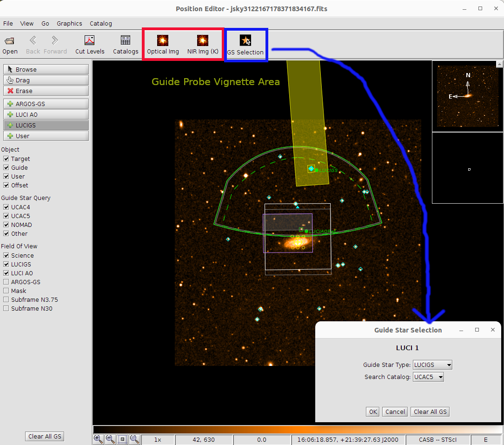The image size is (504, 445).
Task: Click the pan overview thumbnail image
Action: [467, 96]
